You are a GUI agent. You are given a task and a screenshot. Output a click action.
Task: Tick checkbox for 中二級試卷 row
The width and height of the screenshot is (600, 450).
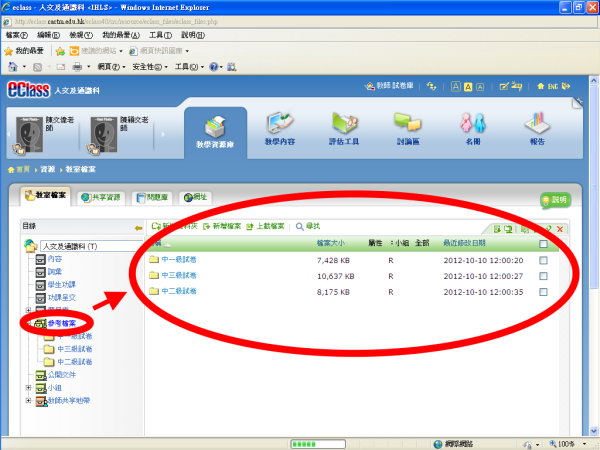[x=543, y=292]
